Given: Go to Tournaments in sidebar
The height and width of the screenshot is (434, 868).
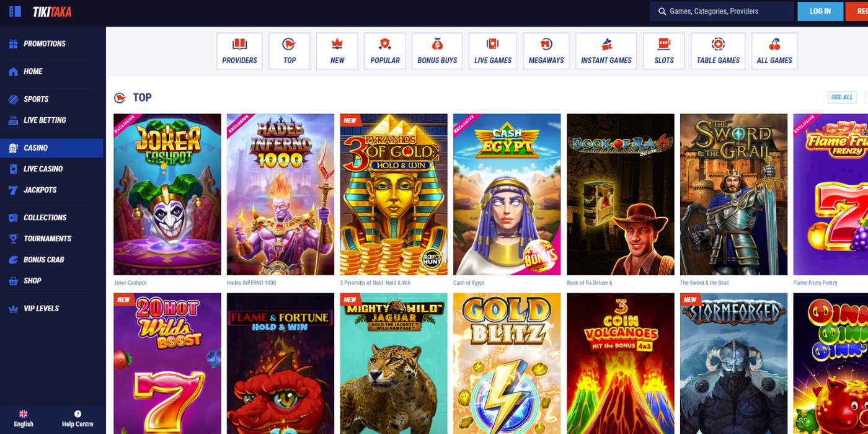Looking at the screenshot, I should [x=48, y=239].
